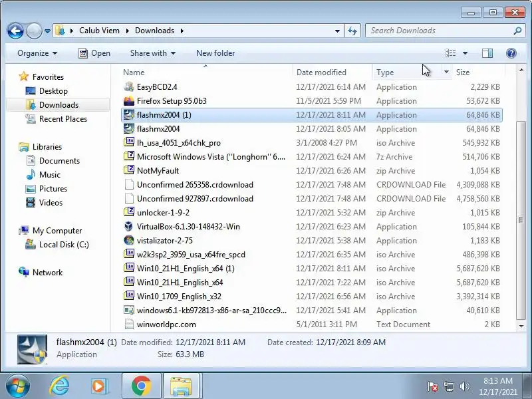Select Libraries in navigation pane
The width and height of the screenshot is (532, 399).
pyautogui.click(x=47, y=147)
